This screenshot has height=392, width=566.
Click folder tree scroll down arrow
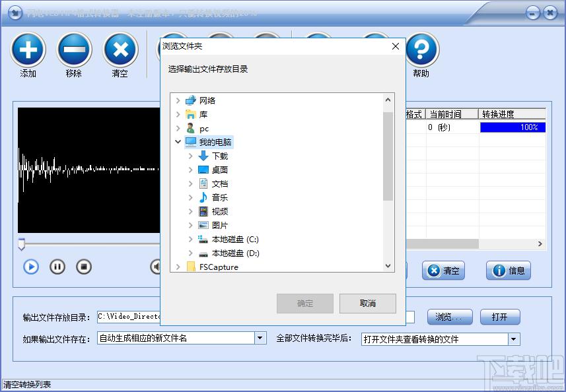(x=388, y=266)
